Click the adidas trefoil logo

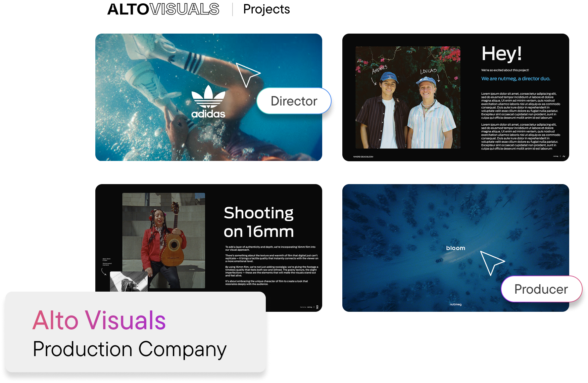click(x=208, y=101)
